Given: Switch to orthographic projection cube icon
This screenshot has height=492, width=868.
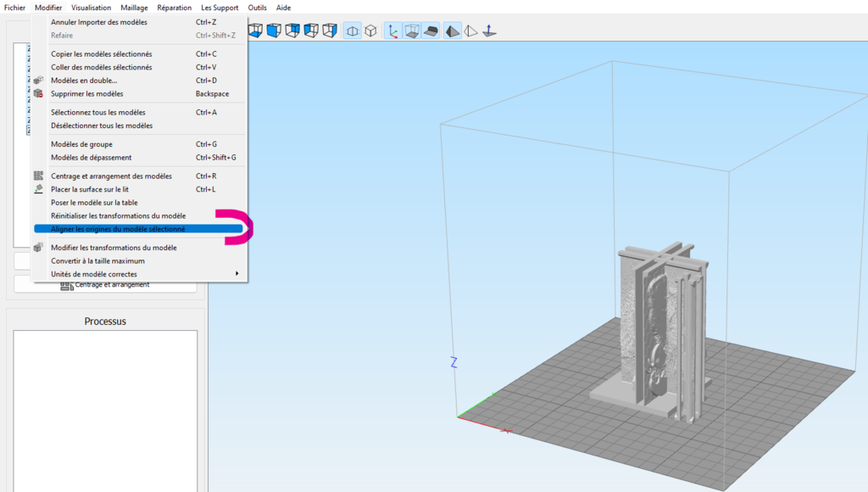Looking at the screenshot, I should point(370,31).
